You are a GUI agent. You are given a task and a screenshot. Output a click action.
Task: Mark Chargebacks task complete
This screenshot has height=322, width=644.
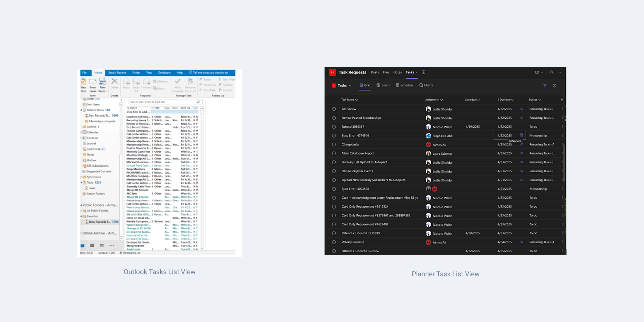click(x=334, y=145)
